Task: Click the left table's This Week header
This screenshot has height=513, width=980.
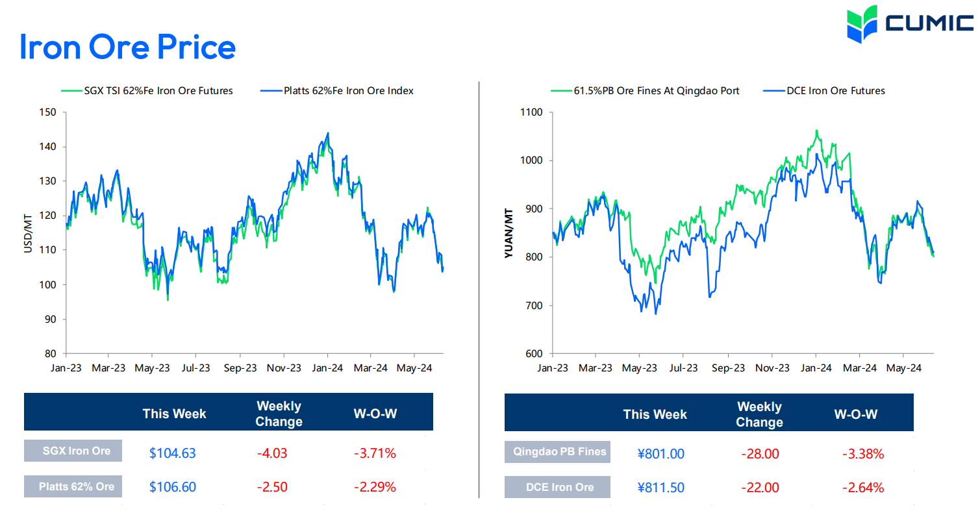Action: click(174, 414)
